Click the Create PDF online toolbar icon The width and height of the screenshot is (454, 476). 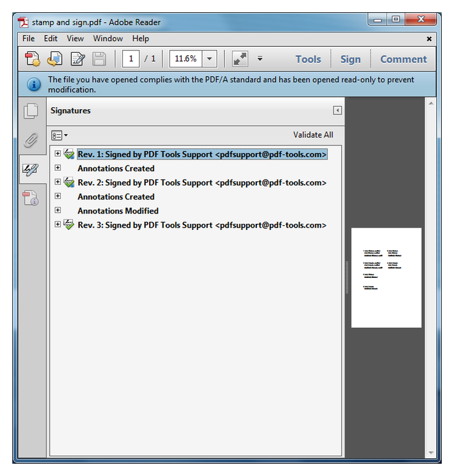(32, 59)
